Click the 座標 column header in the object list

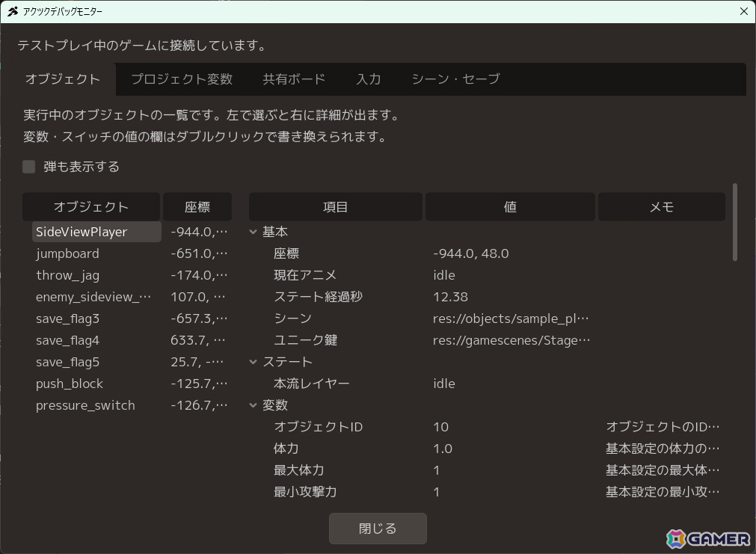(x=197, y=207)
